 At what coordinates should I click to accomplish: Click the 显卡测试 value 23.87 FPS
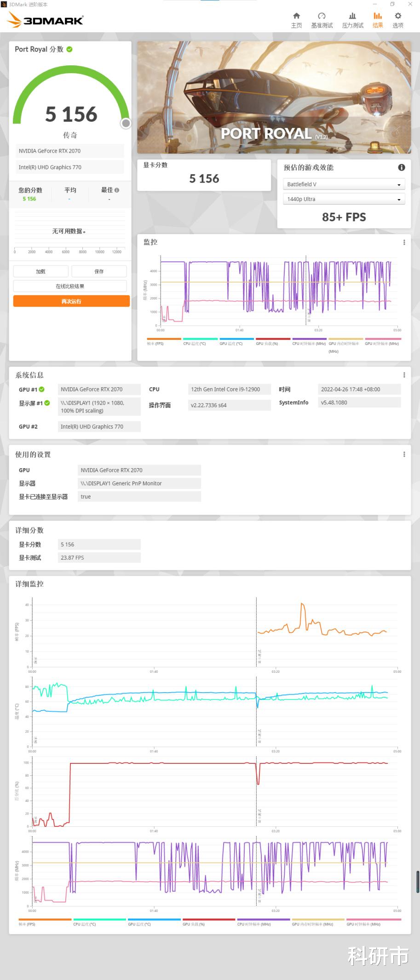tap(99, 558)
